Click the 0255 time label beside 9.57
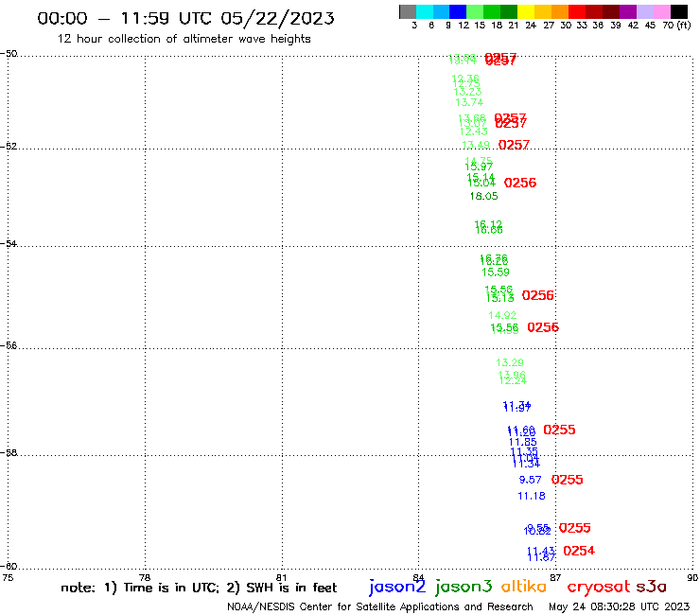700x615 pixels. [x=567, y=480]
